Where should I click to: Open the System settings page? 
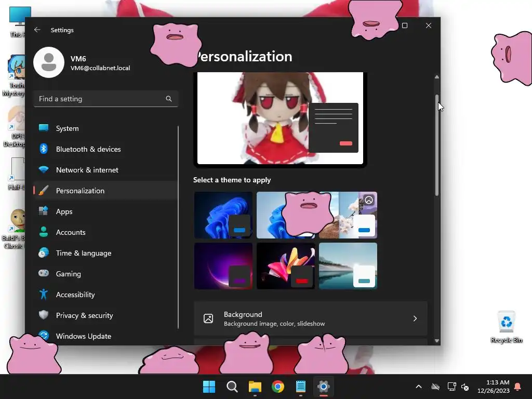105,128
